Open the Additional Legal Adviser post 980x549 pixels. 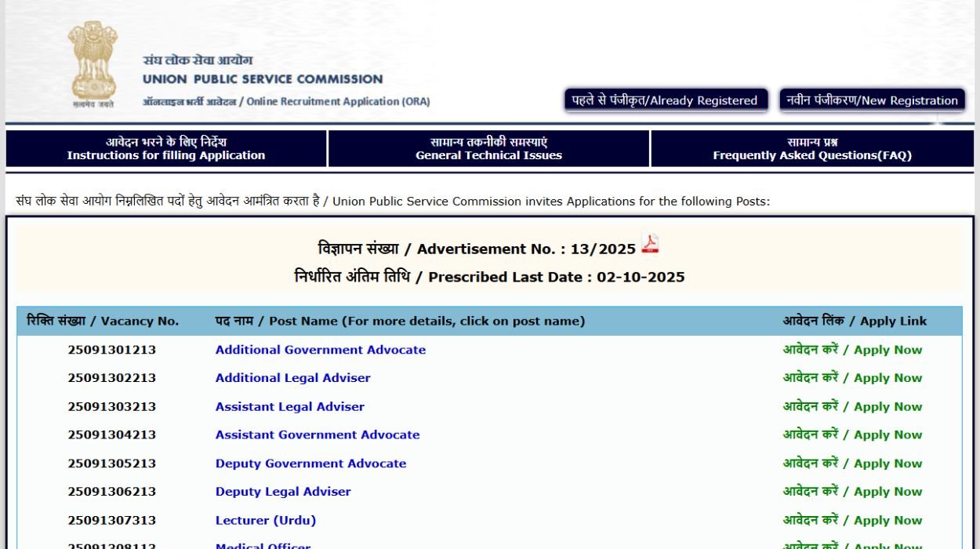293,377
